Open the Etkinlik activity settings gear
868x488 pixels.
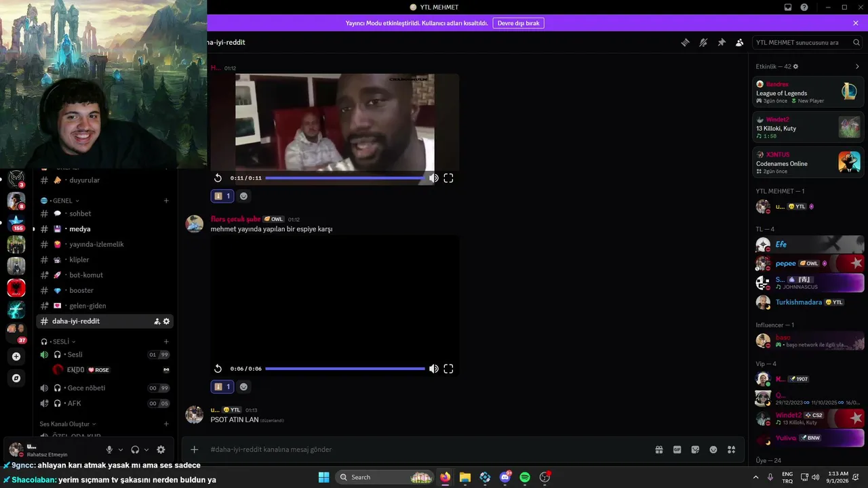click(x=795, y=66)
